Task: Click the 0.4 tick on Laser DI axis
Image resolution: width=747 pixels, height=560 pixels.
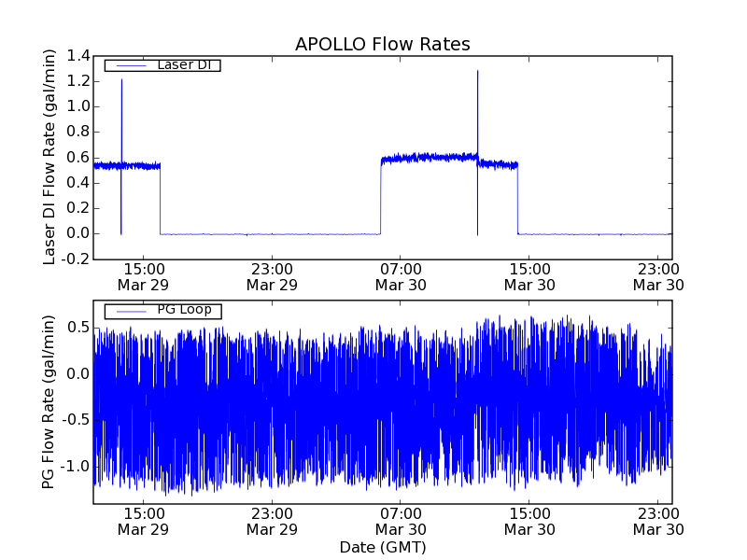Action: click(78, 183)
